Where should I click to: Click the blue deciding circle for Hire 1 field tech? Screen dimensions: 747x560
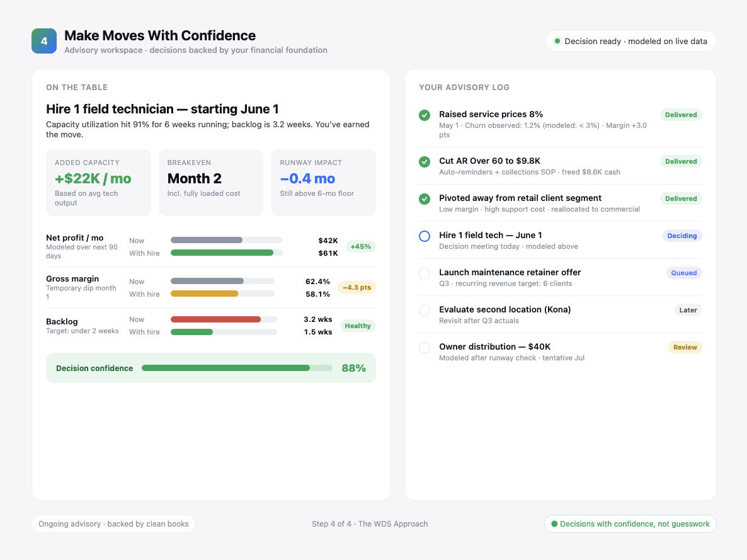pos(424,236)
